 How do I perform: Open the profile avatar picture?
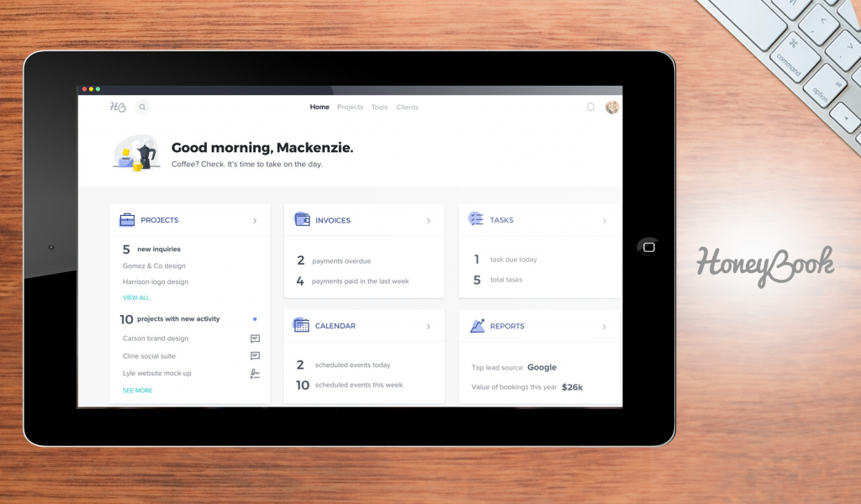coord(612,107)
